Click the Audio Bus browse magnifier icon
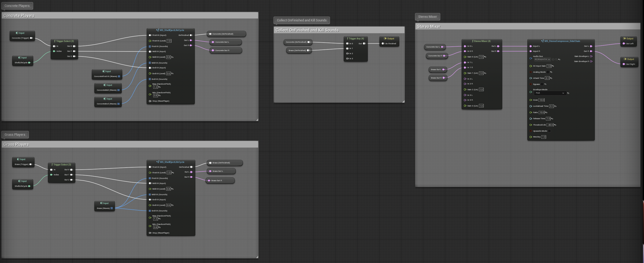This screenshot has width=644, height=263. (x=556, y=59)
